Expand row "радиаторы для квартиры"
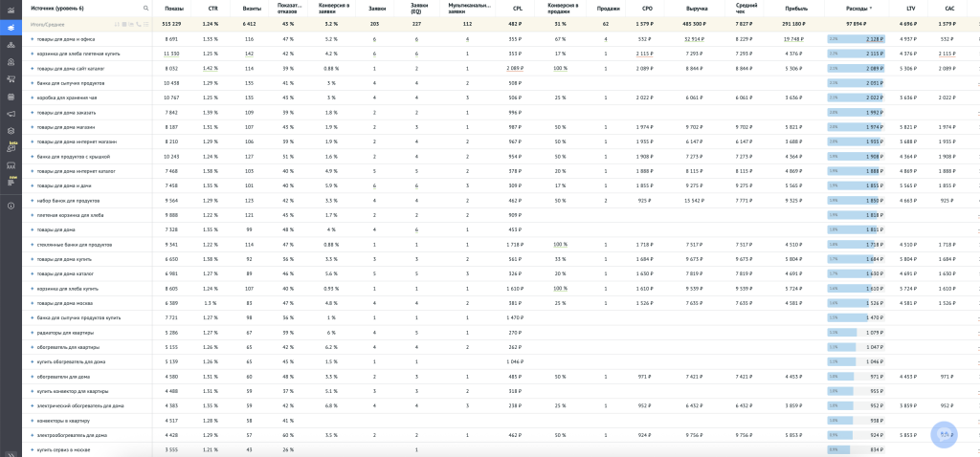The height and width of the screenshot is (457, 980). coord(33,332)
